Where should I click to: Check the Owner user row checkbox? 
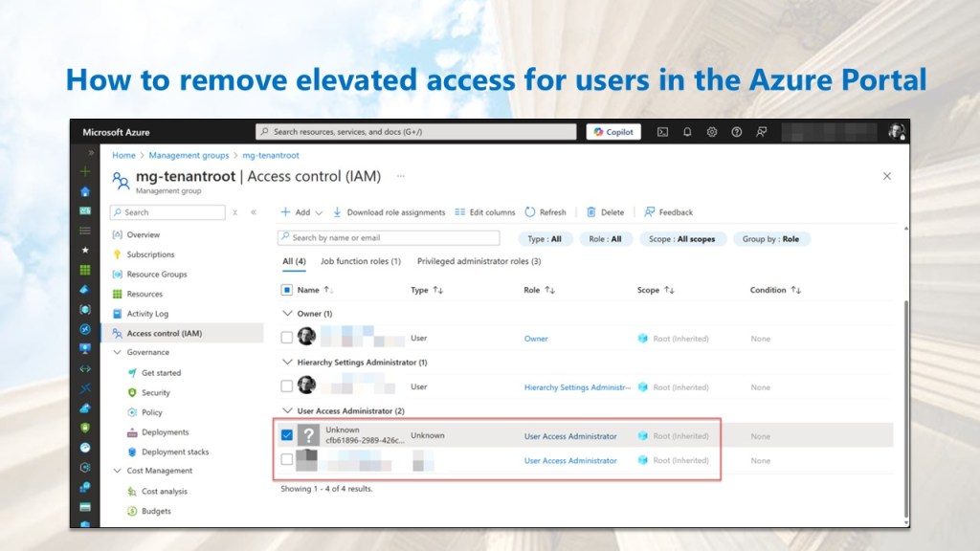point(287,338)
